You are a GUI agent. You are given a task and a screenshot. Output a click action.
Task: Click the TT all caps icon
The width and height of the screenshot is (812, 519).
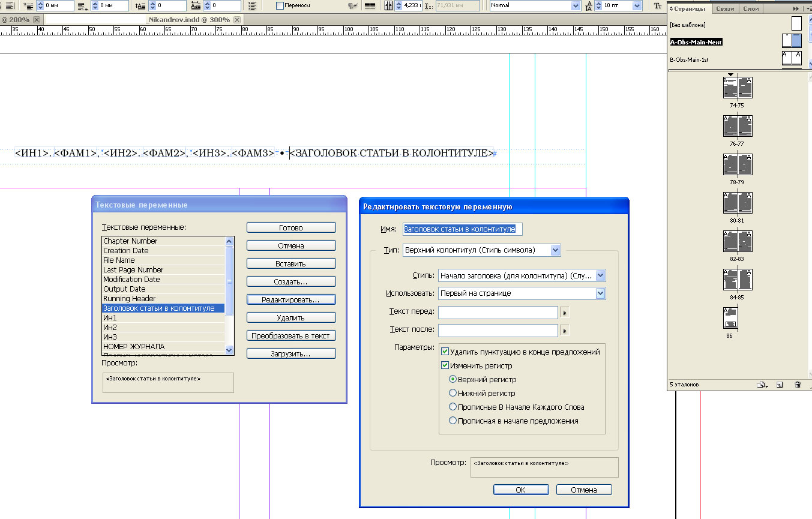pos(658,5)
